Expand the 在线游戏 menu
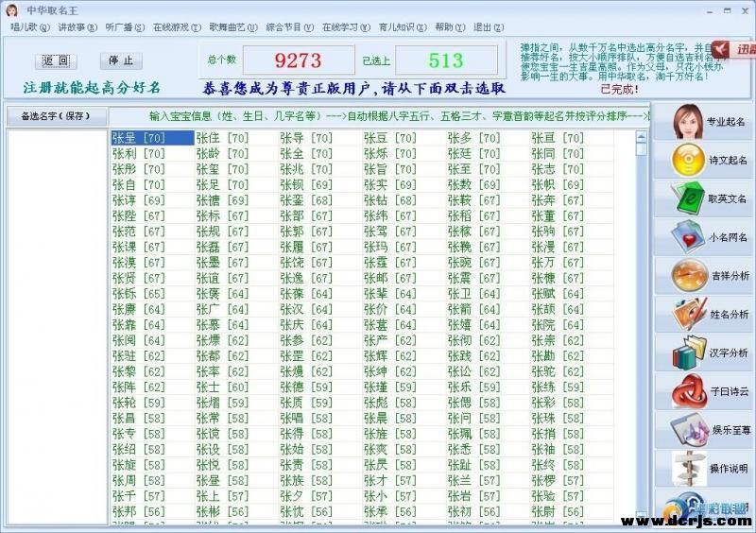 click(x=175, y=27)
